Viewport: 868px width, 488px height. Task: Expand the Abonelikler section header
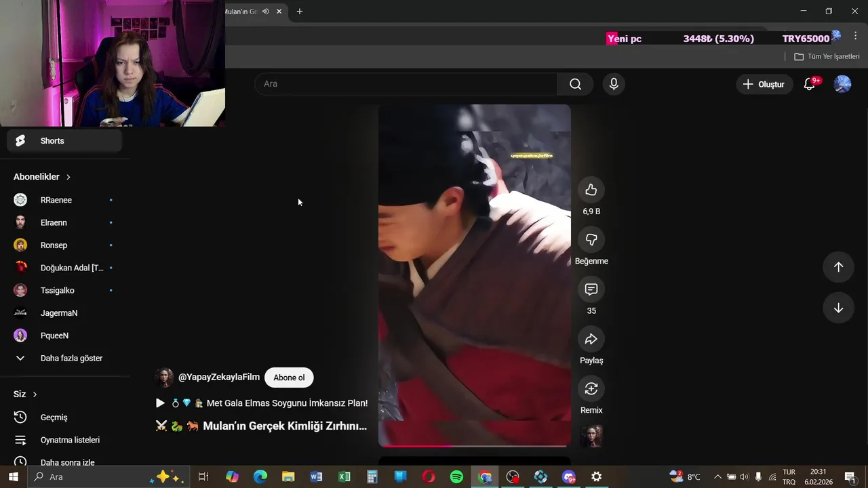[x=42, y=177]
